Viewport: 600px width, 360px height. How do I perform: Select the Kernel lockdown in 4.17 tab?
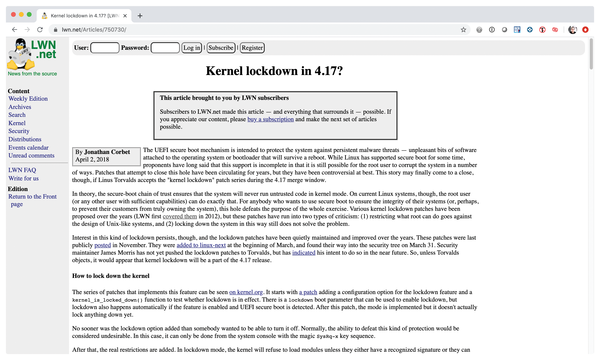[x=84, y=16]
